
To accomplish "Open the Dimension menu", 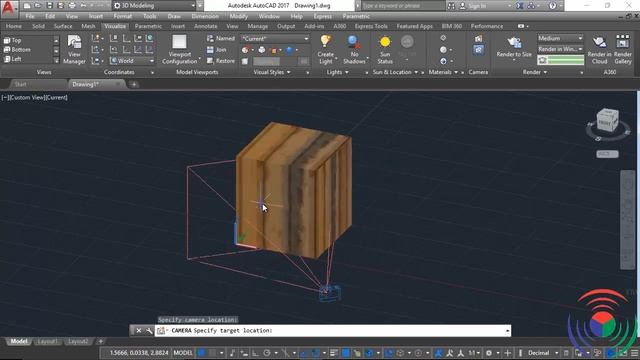I will (x=205, y=16).
